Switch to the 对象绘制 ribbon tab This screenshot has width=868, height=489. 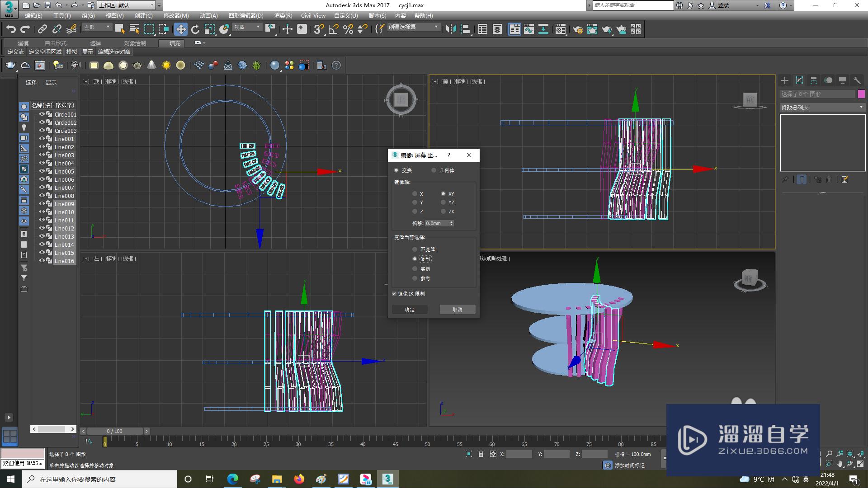(135, 43)
